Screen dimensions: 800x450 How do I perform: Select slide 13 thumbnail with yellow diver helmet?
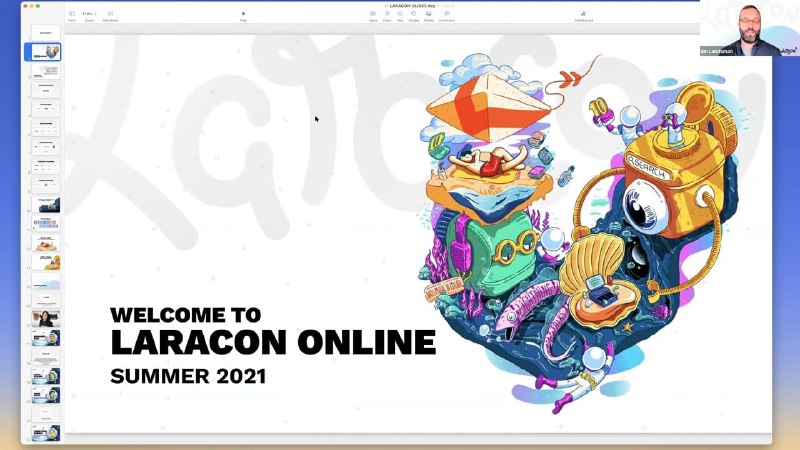point(46,262)
